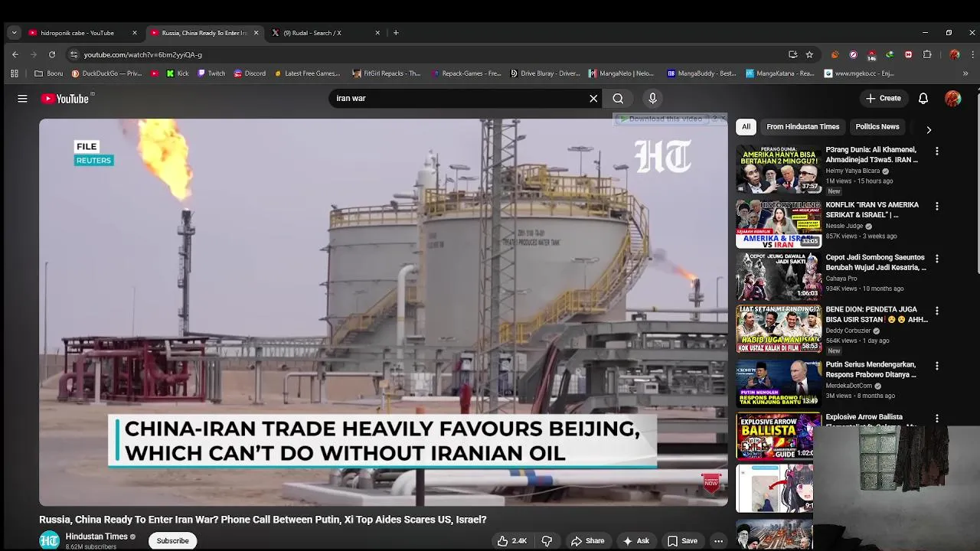This screenshot has width=980, height=551.
Task: Start voice search with the microphone
Action: tap(652, 98)
